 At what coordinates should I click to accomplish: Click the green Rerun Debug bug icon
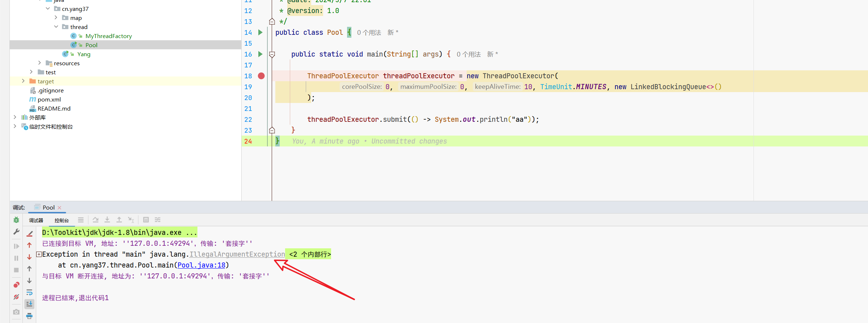coord(16,220)
